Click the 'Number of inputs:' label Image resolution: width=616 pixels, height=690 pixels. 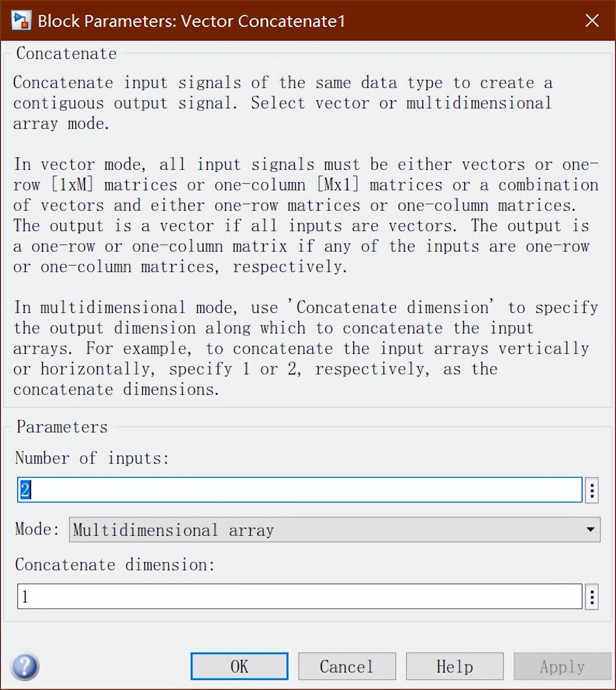92,458
